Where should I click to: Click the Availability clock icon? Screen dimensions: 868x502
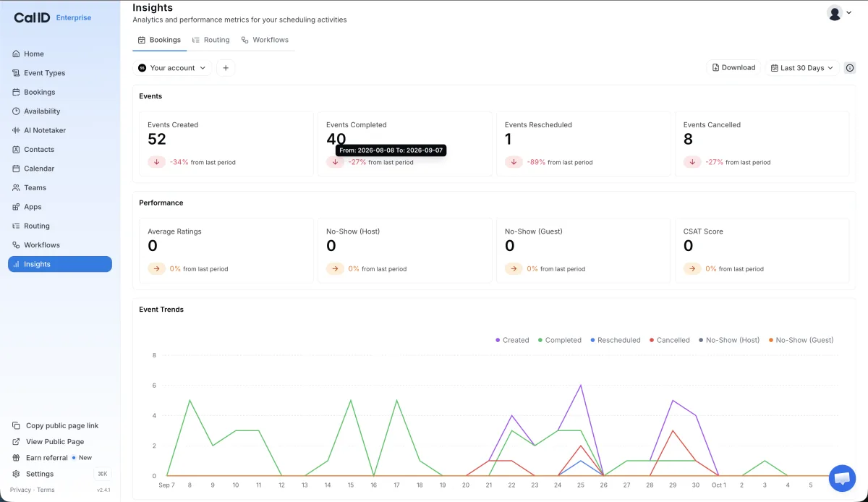coord(16,111)
